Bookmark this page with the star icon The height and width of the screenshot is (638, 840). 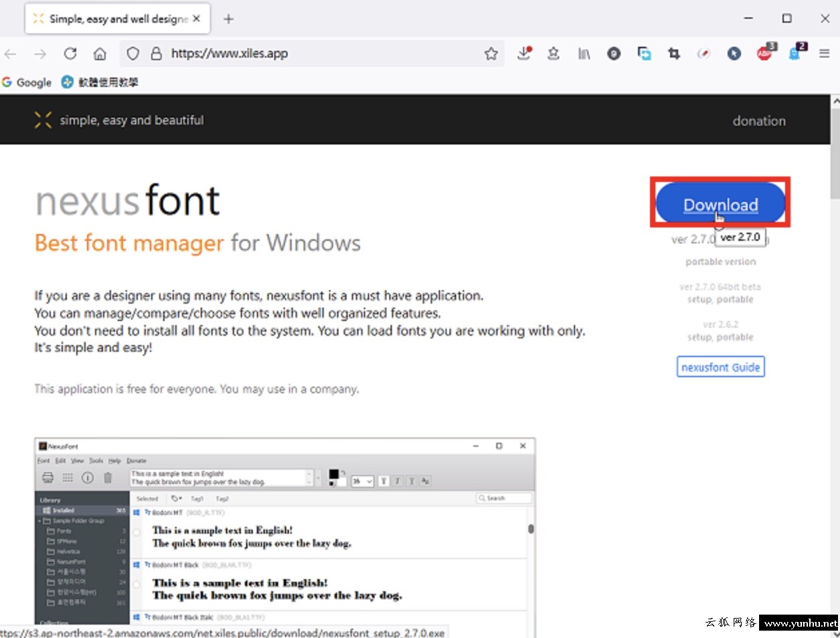(x=491, y=54)
